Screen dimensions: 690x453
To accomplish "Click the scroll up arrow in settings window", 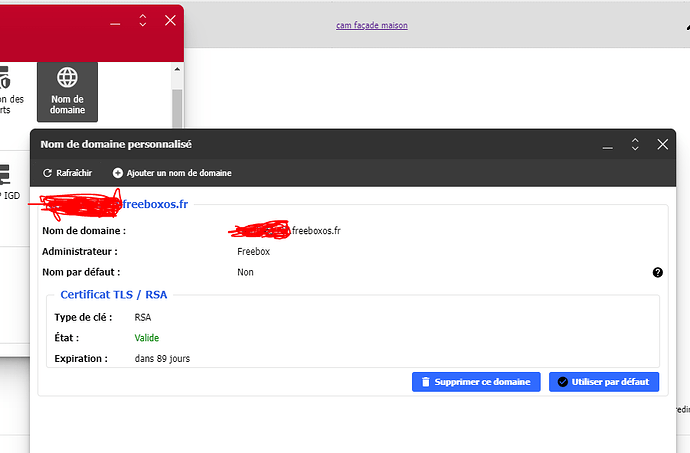I will (x=177, y=69).
